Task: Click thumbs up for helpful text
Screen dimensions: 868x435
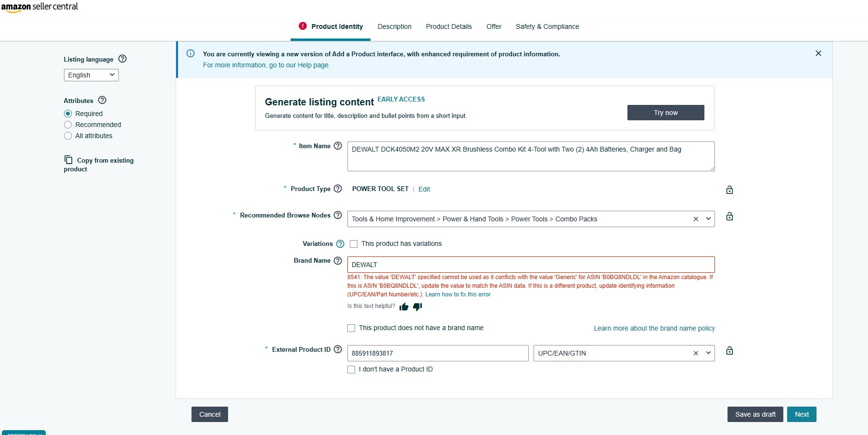Action: (x=404, y=307)
